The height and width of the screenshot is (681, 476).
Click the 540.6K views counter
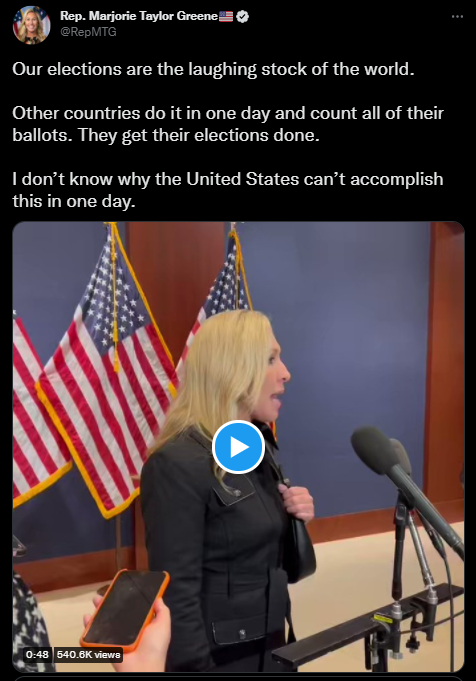pyautogui.click(x=88, y=654)
